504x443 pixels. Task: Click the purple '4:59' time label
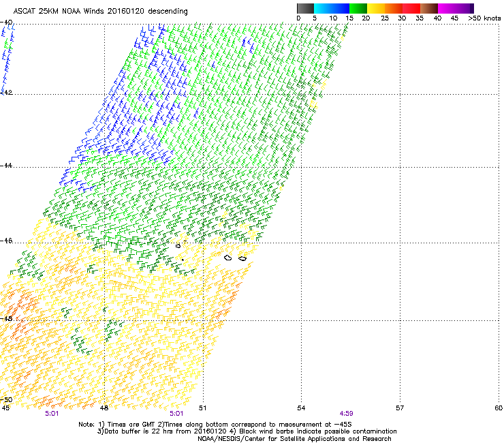(x=346, y=414)
